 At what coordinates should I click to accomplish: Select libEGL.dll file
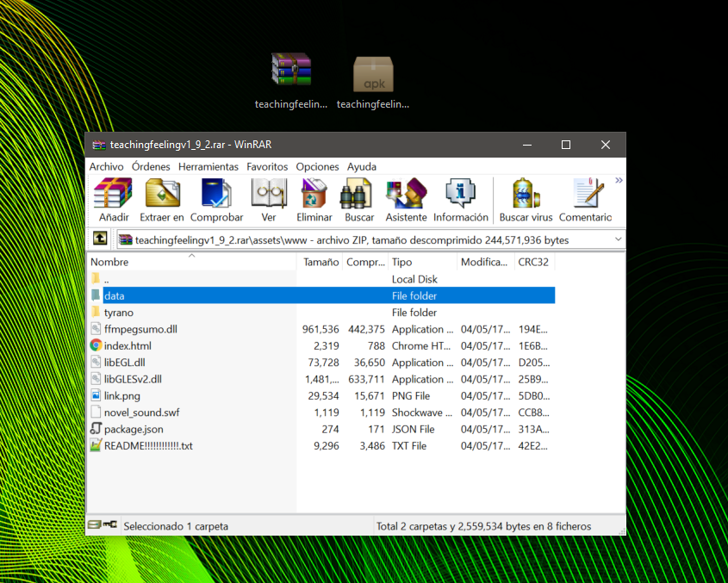coord(321,363)
